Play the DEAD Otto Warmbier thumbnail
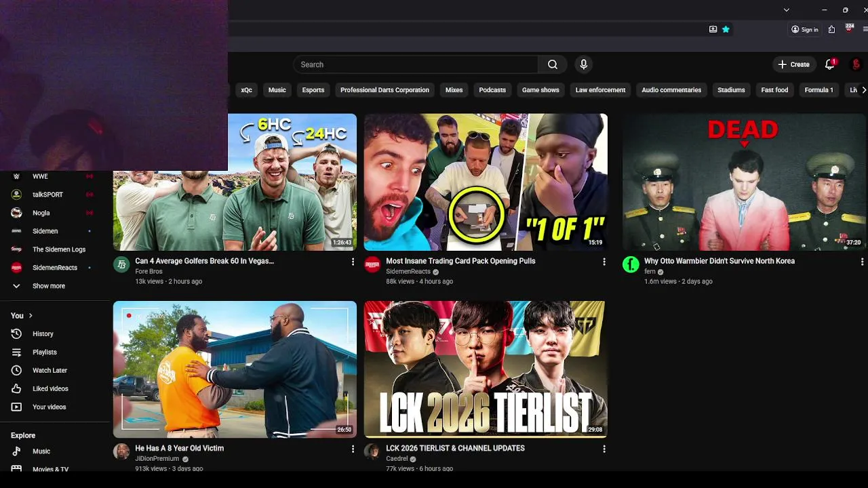This screenshot has width=868, height=488. 745,182
